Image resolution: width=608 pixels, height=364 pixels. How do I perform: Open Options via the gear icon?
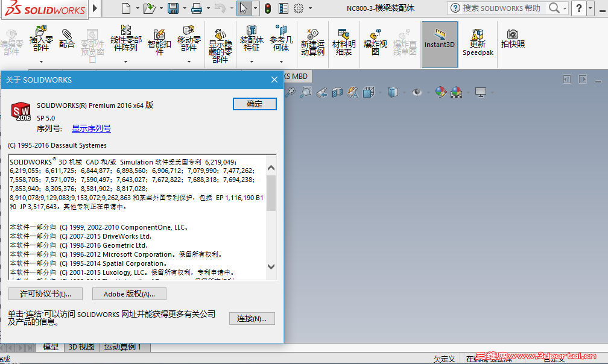299,8
